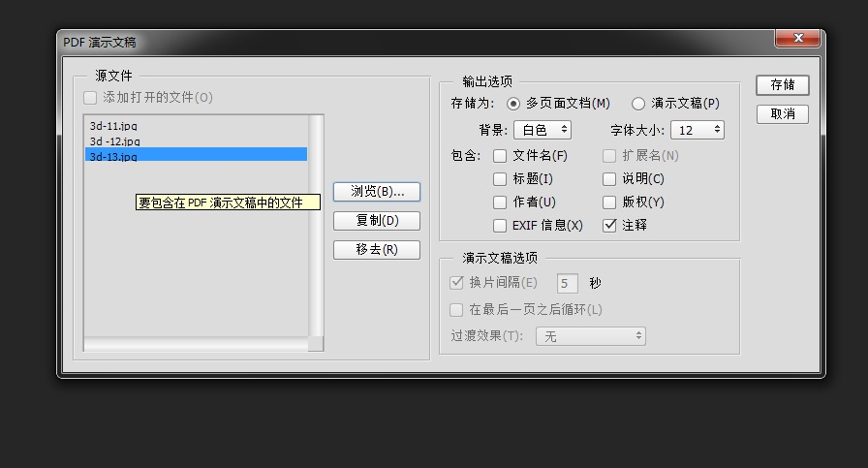Click the 浏览(B)... browse button

[377, 192]
